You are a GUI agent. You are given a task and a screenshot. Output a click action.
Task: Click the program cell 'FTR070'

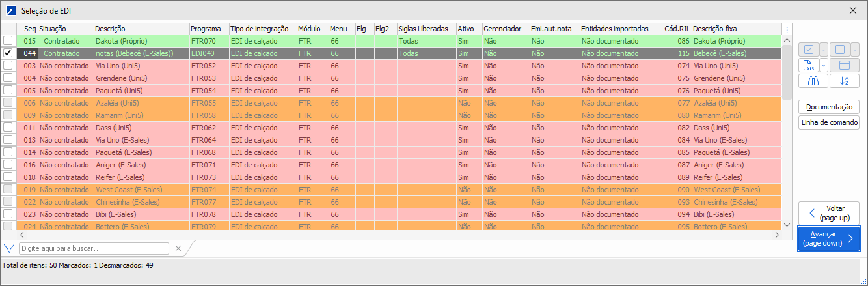point(209,40)
